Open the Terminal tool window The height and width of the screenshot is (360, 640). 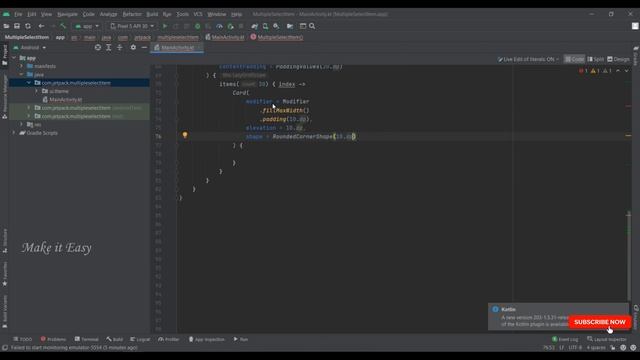coord(87,339)
